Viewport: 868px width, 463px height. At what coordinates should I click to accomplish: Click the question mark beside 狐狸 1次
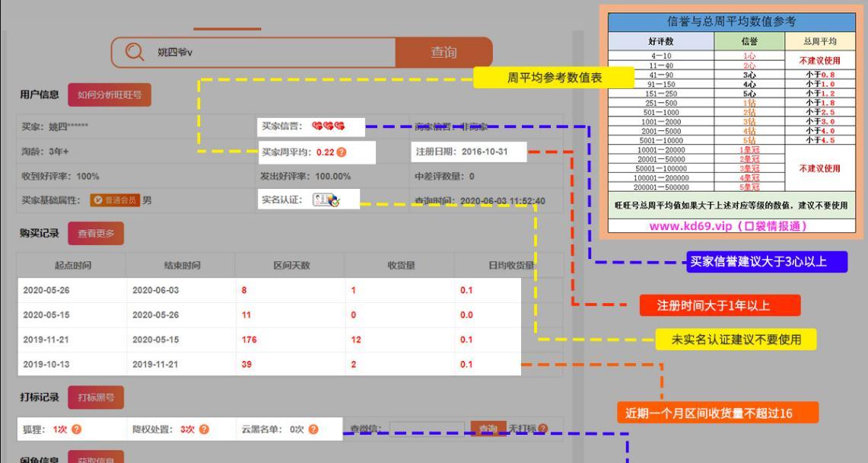tap(76, 429)
